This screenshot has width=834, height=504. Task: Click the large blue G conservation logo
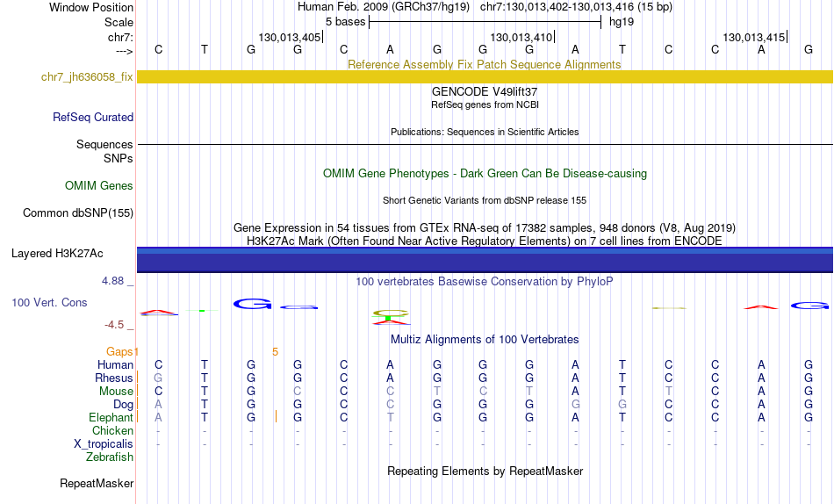pos(253,304)
